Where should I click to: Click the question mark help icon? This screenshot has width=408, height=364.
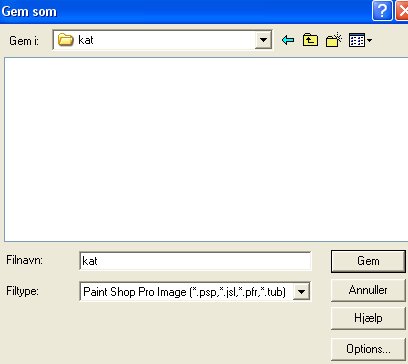(x=382, y=11)
